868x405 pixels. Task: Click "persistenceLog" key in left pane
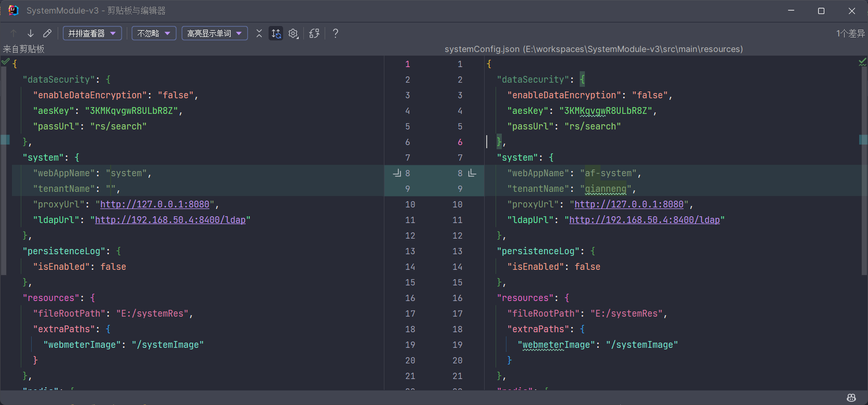(64, 251)
